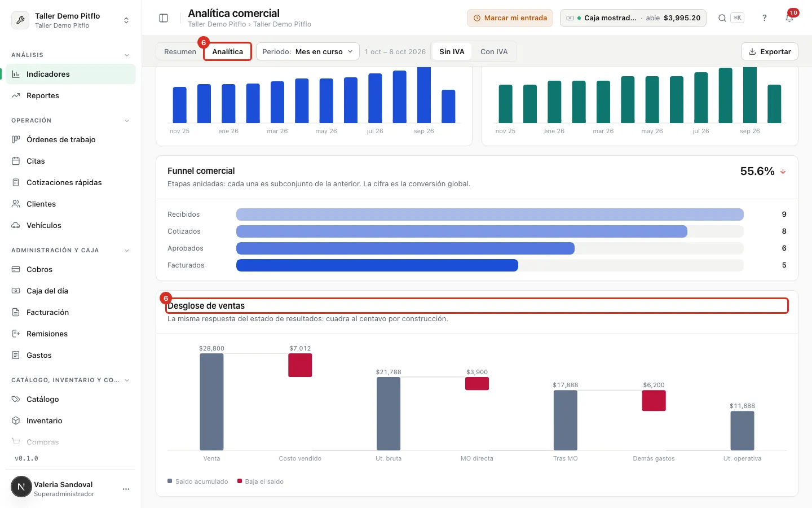Click the Recibidos funnel progress bar
This screenshot has height=508, width=812.
point(489,214)
